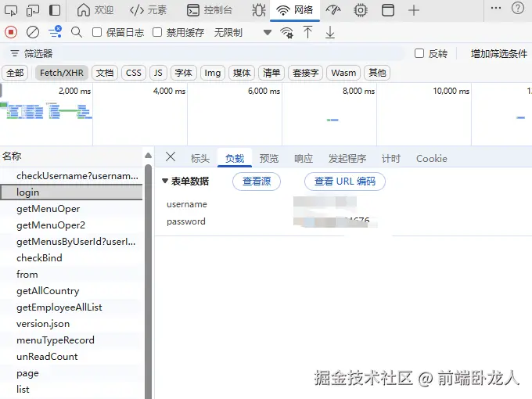Open the Initiator (发起程序) tab
The height and width of the screenshot is (399, 532).
(347, 159)
